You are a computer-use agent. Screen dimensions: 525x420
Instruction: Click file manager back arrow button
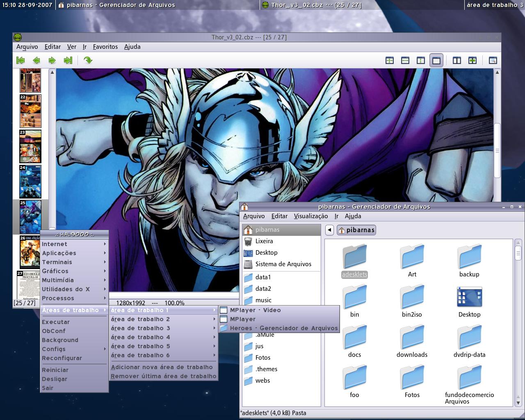click(329, 230)
